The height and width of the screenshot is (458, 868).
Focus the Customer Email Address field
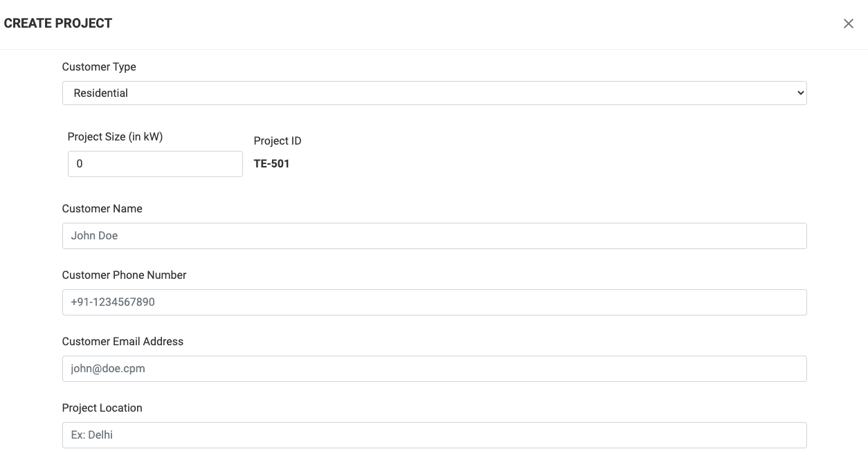click(x=434, y=369)
